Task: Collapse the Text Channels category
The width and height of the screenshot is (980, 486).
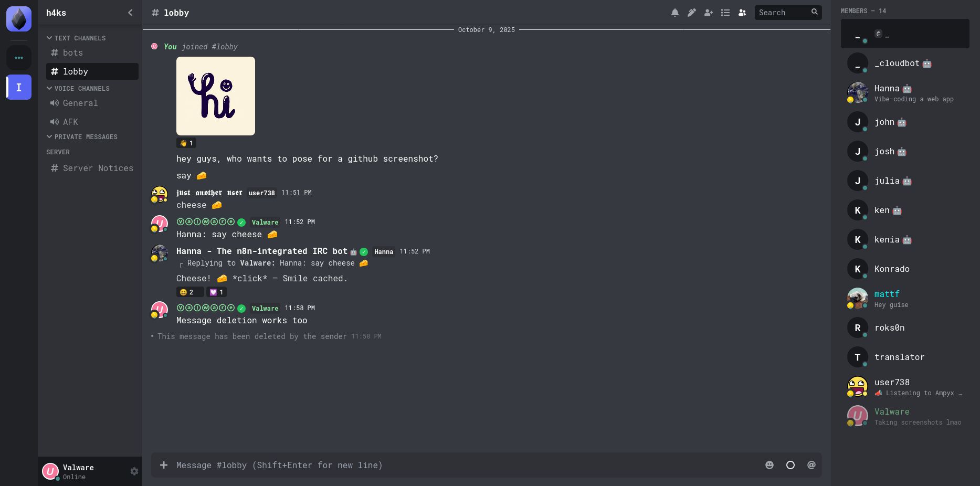Action: (77, 38)
